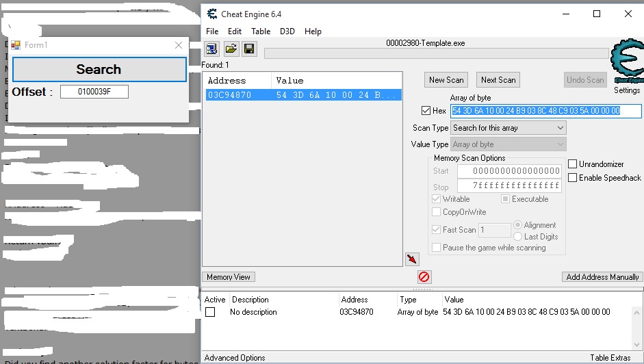This screenshot has height=364, width=644.
Task: Open the Value Type dropdown
Action: click(508, 144)
